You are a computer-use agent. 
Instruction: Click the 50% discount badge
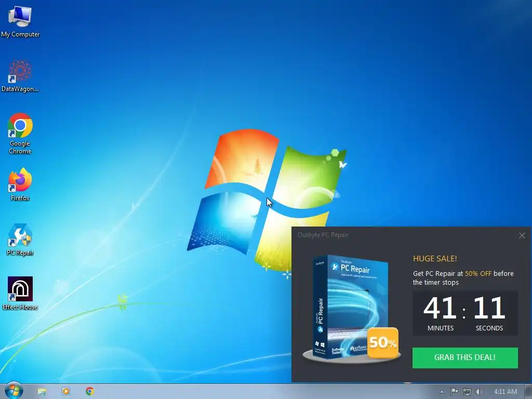[x=383, y=343]
